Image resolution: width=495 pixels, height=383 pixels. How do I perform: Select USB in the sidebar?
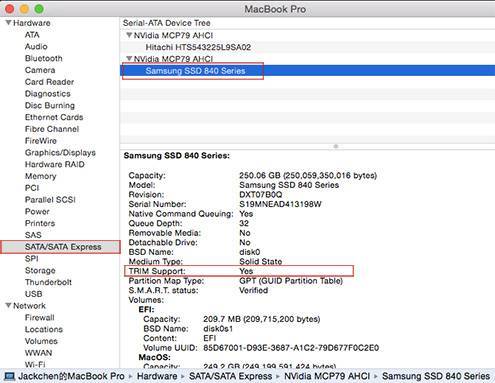33,294
